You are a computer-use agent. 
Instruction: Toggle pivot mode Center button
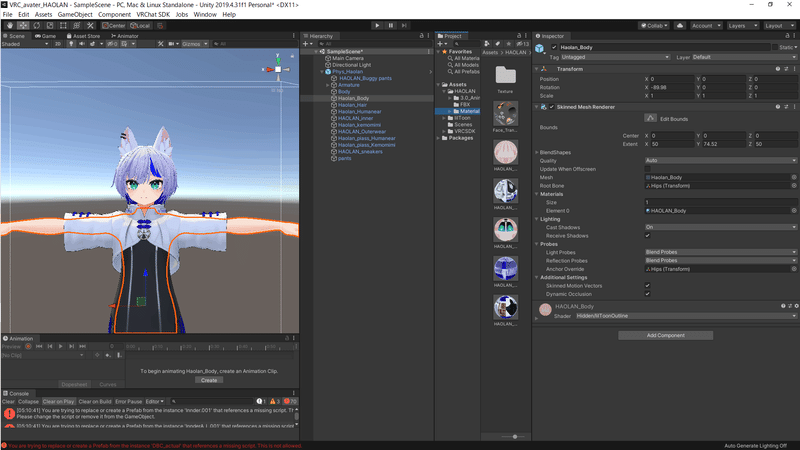113,26
